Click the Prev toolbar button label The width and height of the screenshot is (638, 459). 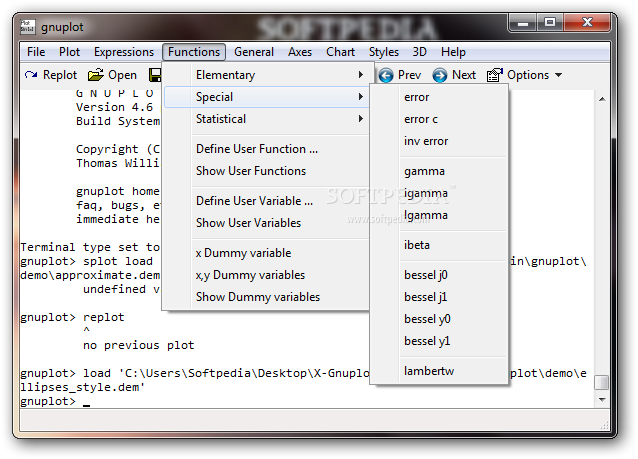pos(409,75)
